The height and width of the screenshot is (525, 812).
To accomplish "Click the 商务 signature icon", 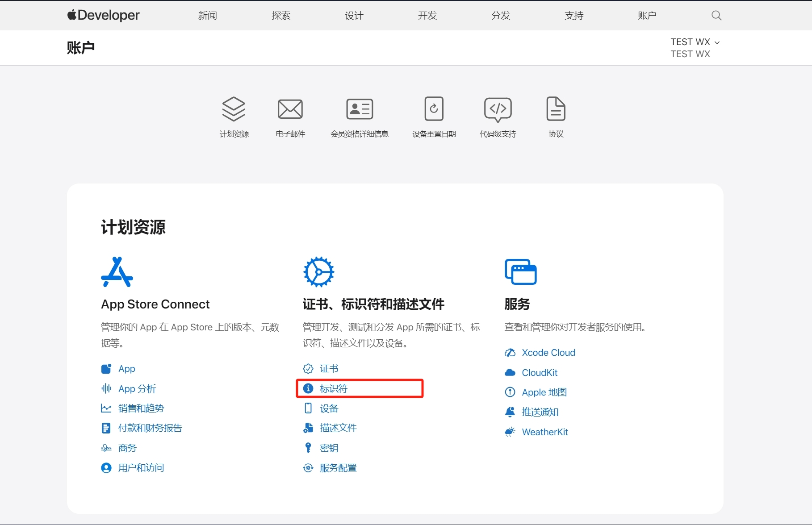I will [106, 448].
